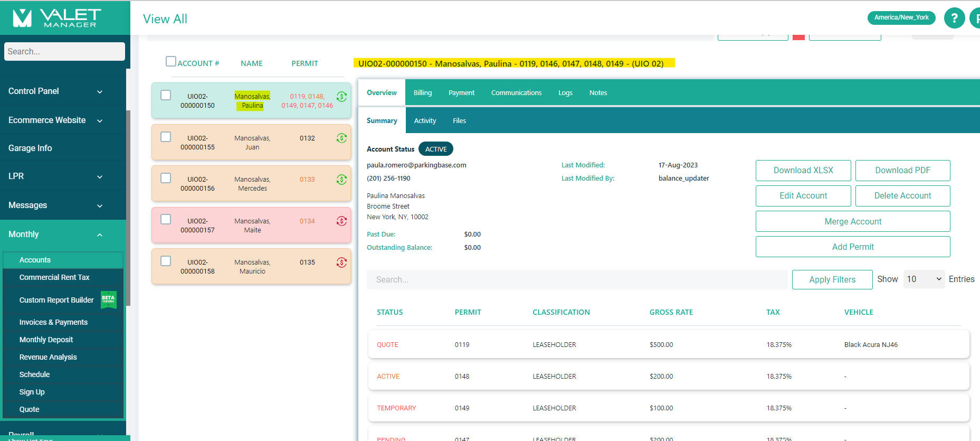Check the box for account UIO02-000000155

166,137
